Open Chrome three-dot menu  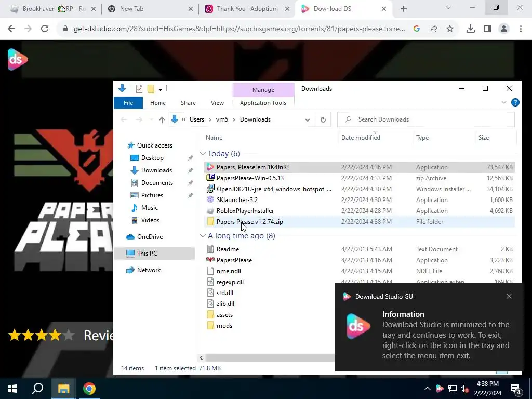pyautogui.click(x=521, y=29)
